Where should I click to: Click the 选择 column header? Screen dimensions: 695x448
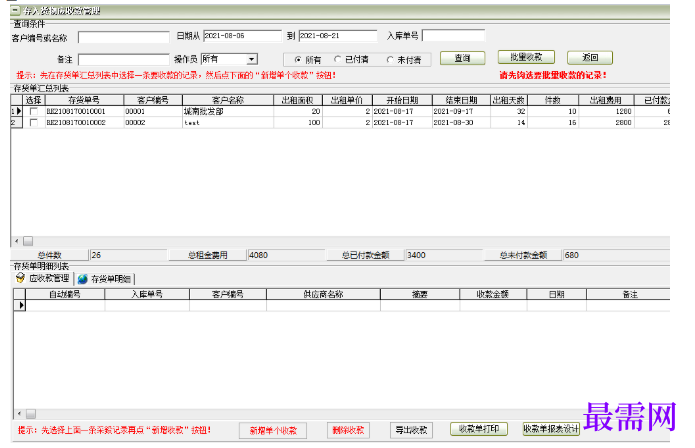pyautogui.click(x=34, y=100)
